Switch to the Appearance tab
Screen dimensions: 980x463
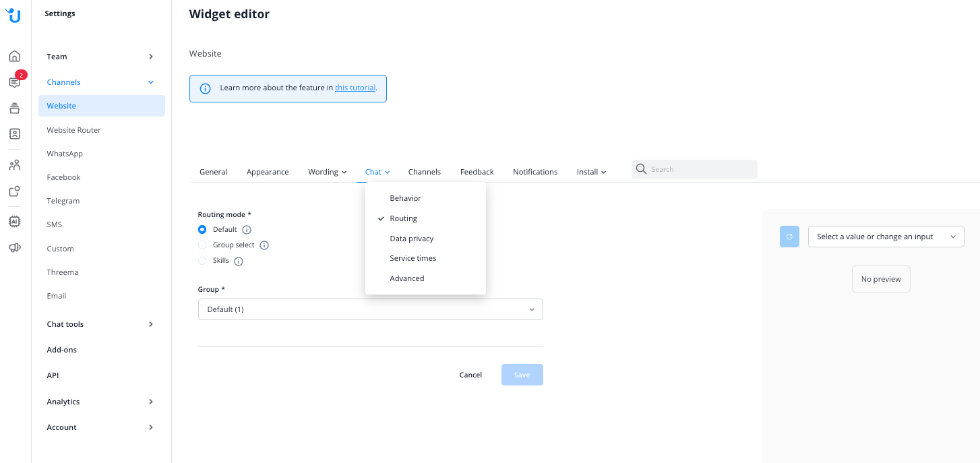click(x=268, y=172)
